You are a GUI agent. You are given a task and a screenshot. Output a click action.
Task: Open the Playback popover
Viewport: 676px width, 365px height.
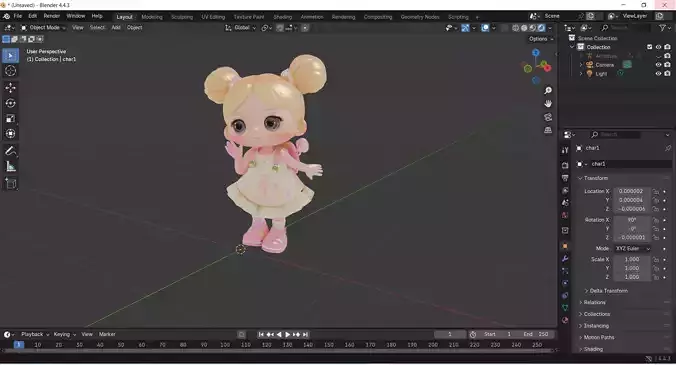tap(35, 334)
